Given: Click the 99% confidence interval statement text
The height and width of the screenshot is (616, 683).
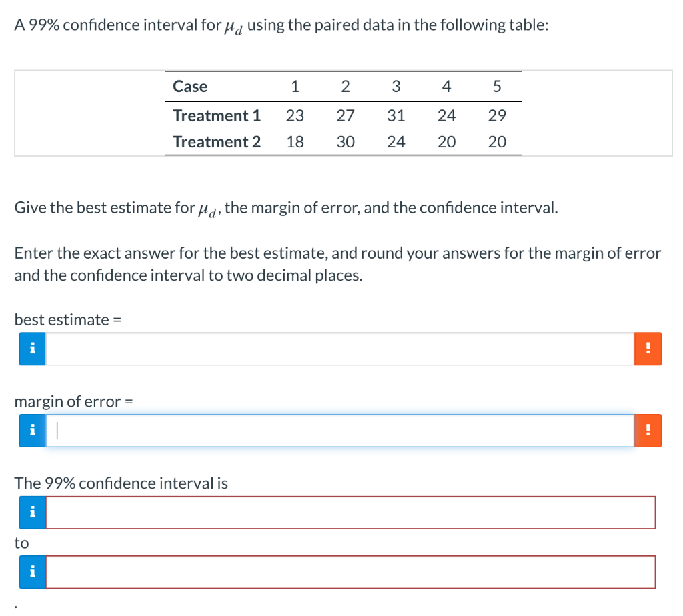Looking at the screenshot, I should (121, 483).
